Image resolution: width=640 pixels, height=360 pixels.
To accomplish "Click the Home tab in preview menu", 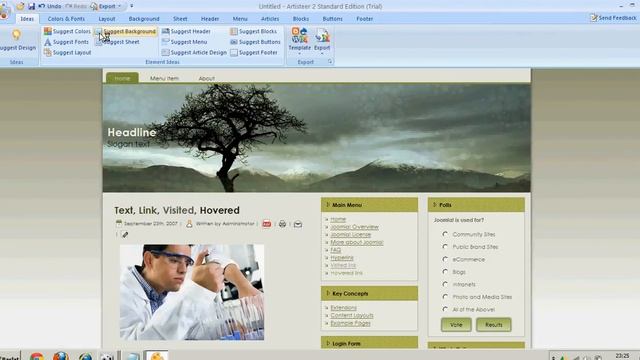I will 122,78.
